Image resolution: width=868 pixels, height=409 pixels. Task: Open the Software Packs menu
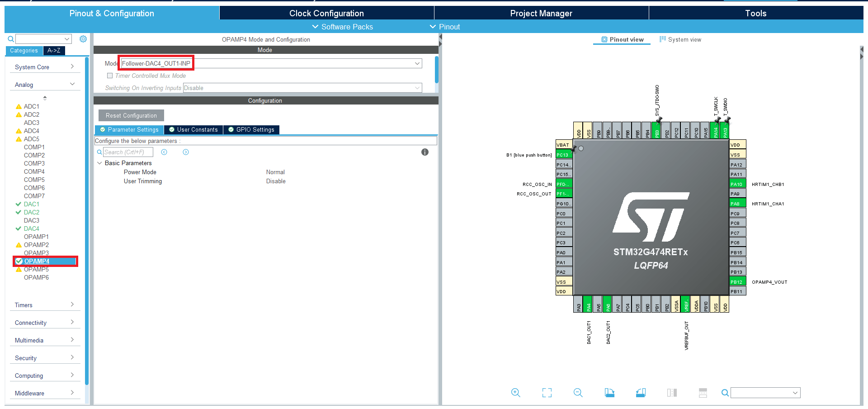pyautogui.click(x=343, y=27)
